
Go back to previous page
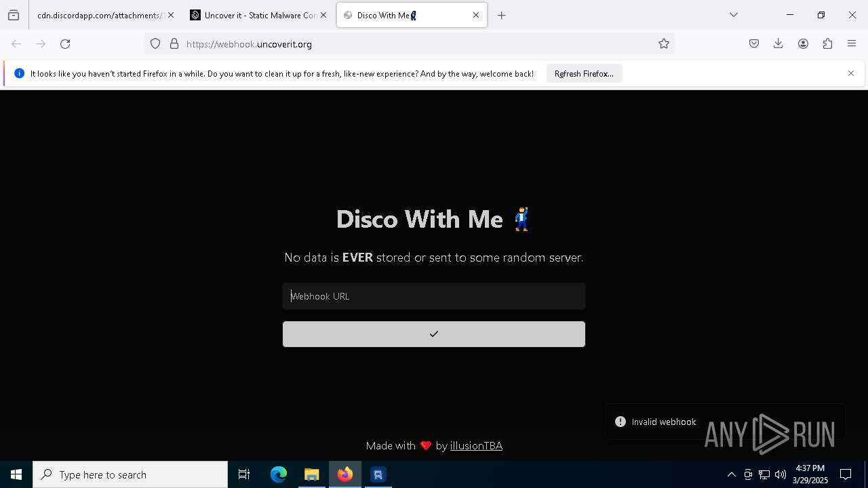(x=16, y=44)
